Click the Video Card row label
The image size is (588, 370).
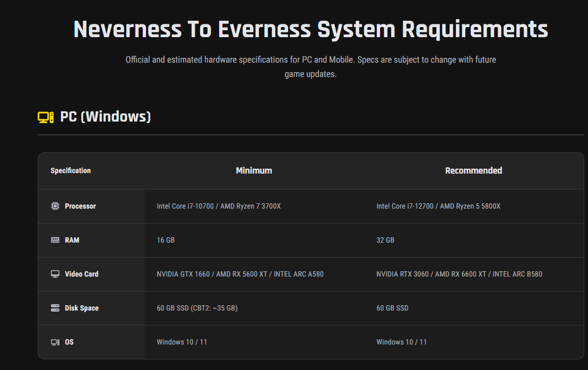coord(81,274)
